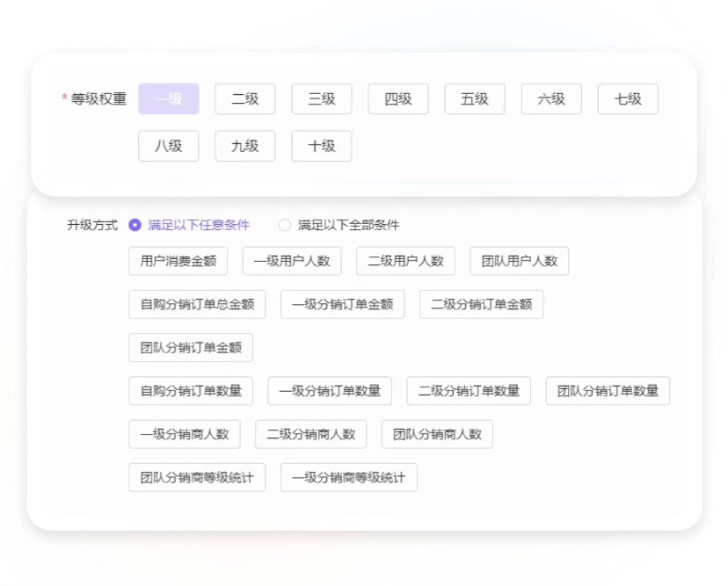Choose the 团队分销订单数量 condition

608,391
